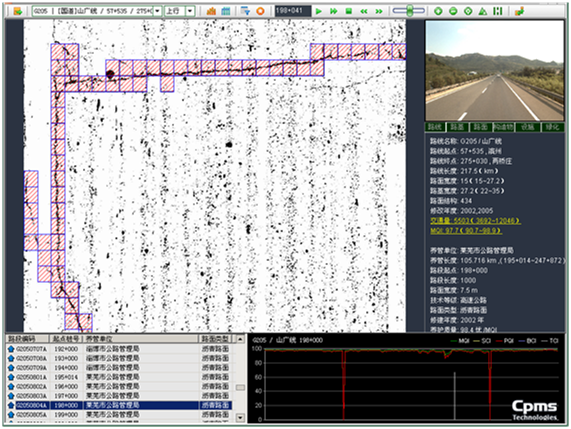Click the orange-green tools icon at toolbar end

coord(519,11)
